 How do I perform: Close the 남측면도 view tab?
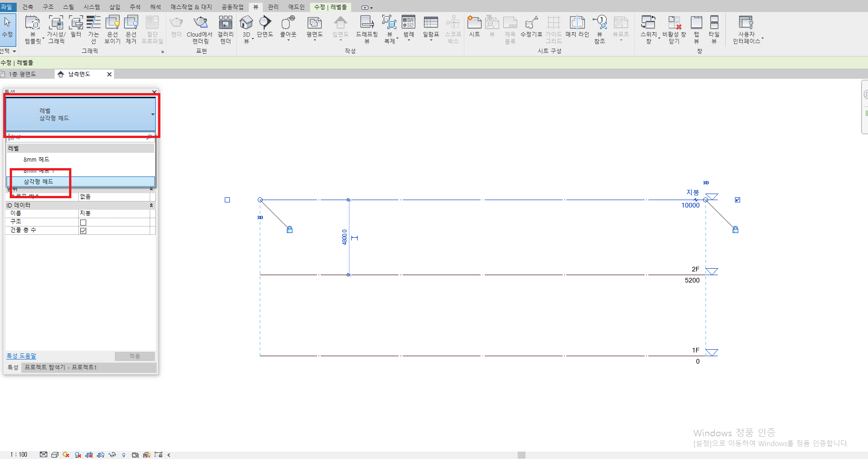pyautogui.click(x=109, y=74)
